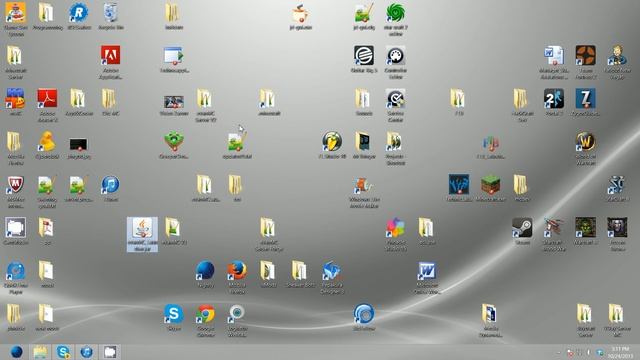Open the blue sphere browser in taskbar
640x360 pixels.
click(16, 352)
